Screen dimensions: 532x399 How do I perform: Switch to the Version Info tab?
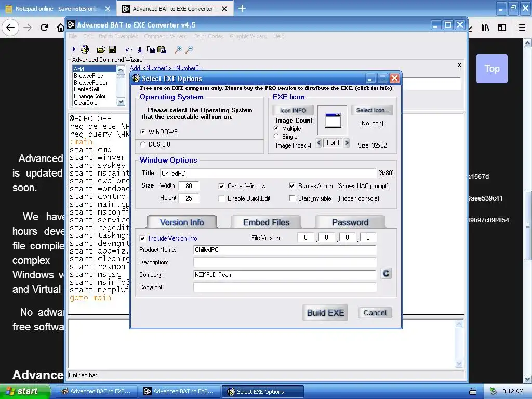point(182,222)
